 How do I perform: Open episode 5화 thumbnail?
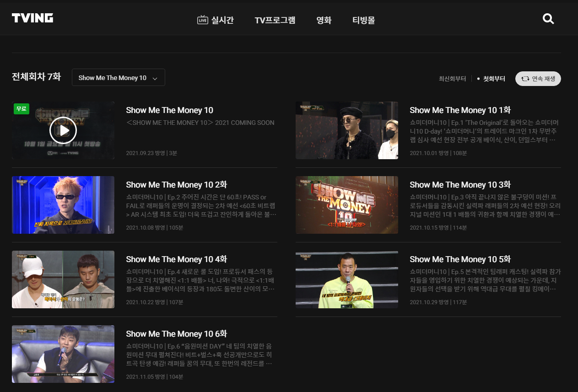pyautogui.click(x=347, y=279)
